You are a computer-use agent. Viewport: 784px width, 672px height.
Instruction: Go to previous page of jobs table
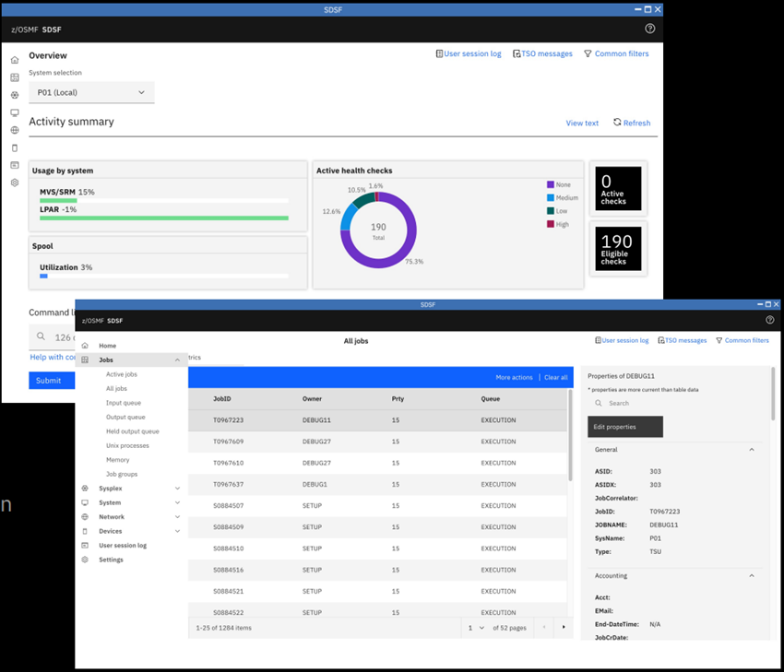(x=544, y=627)
